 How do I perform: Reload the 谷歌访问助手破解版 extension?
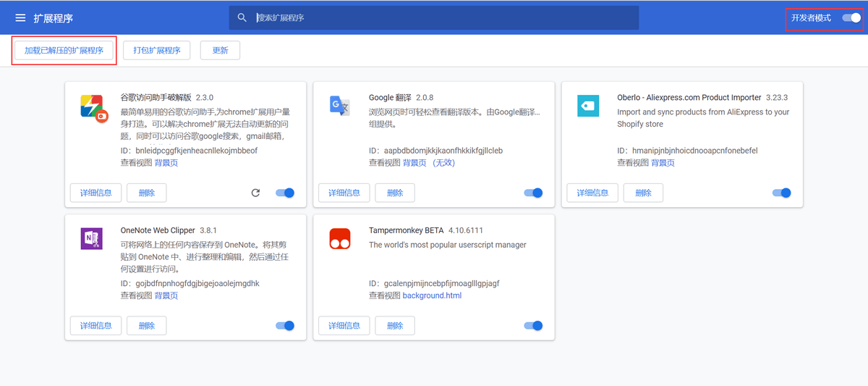point(255,193)
